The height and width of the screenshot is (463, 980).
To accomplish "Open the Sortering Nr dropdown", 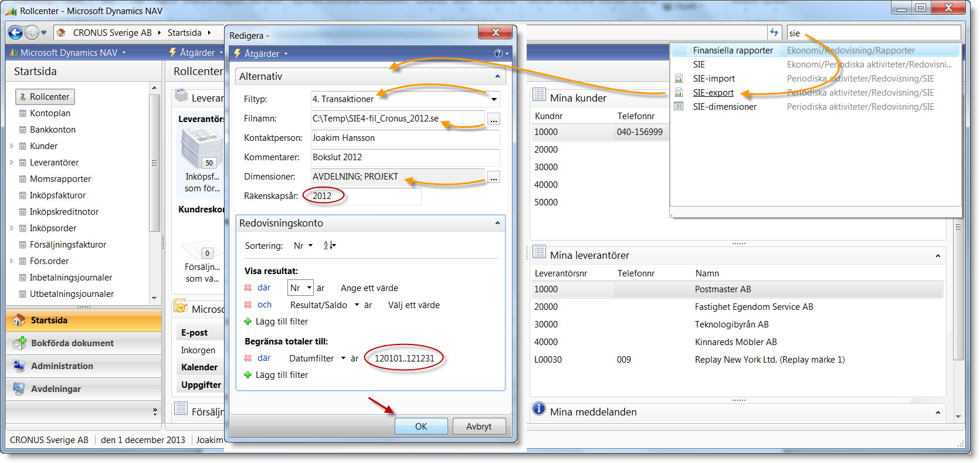I will point(311,246).
